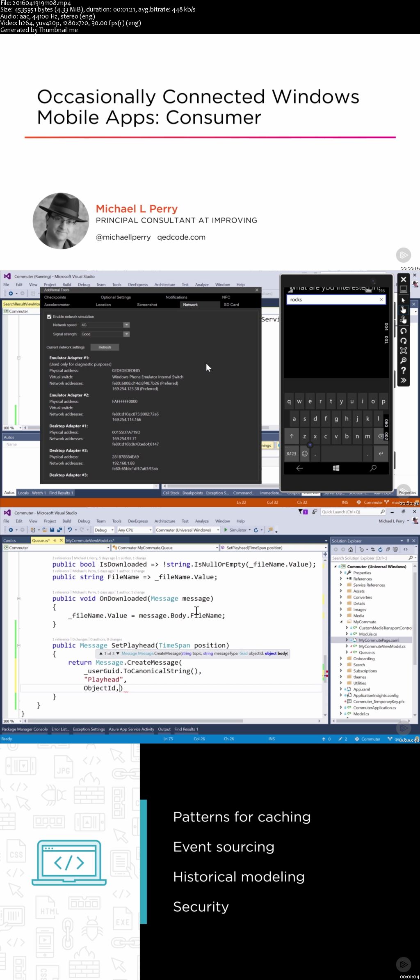Click Refresh button for current network settings
The image size is (420, 980).
105,347
